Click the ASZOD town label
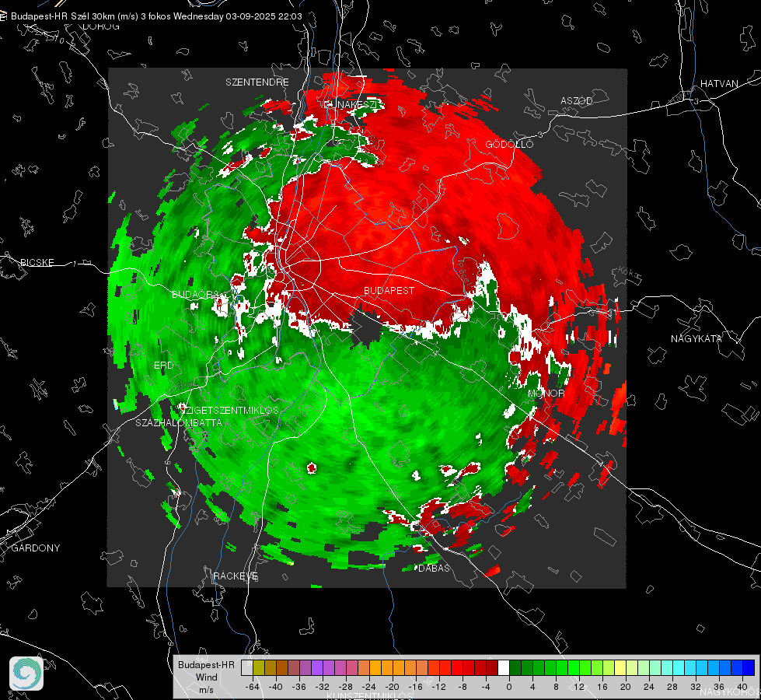The height and width of the screenshot is (700, 761). pyautogui.click(x=577, y=100)
